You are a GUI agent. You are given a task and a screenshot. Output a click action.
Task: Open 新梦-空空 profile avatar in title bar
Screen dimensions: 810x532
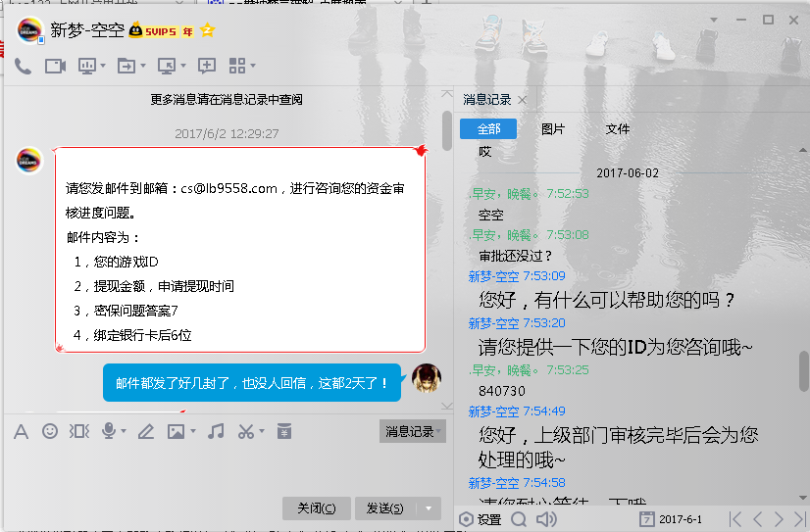tap(29, 30)
